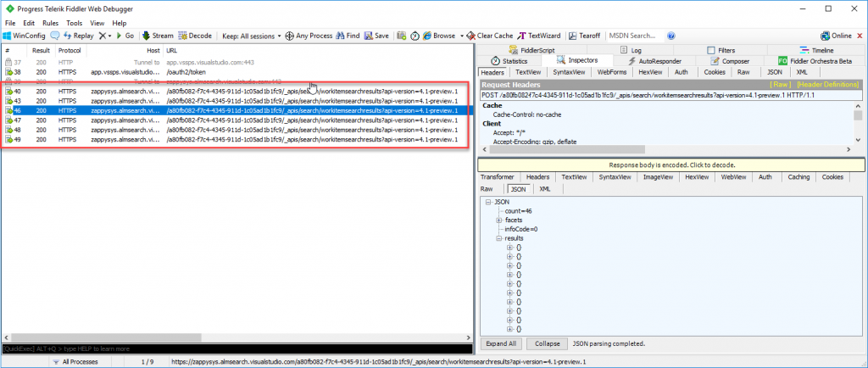Open the Keep: All sessions dropdown
This screenshot has width=868, height=368.
252,36
